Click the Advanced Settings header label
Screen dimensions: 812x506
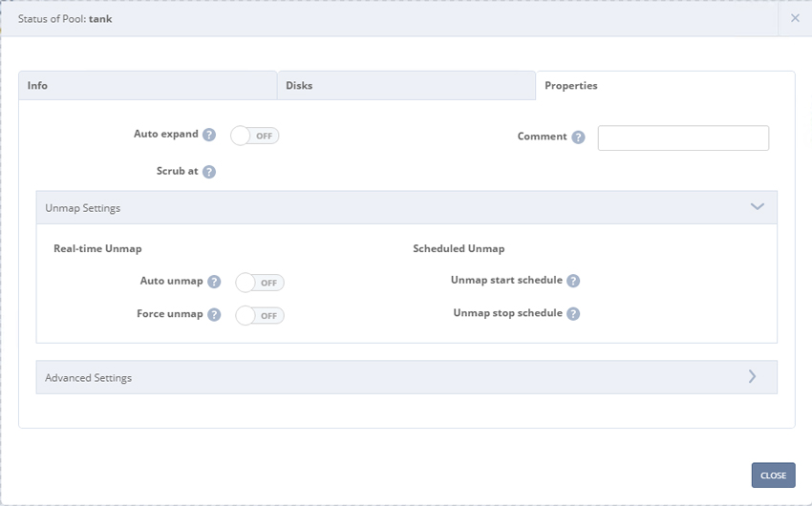[x=89, y=378]
